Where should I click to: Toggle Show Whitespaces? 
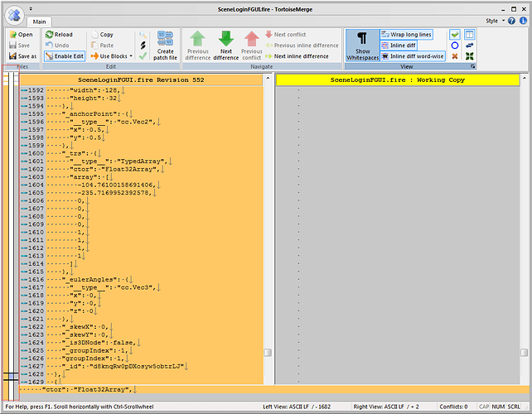362,46
